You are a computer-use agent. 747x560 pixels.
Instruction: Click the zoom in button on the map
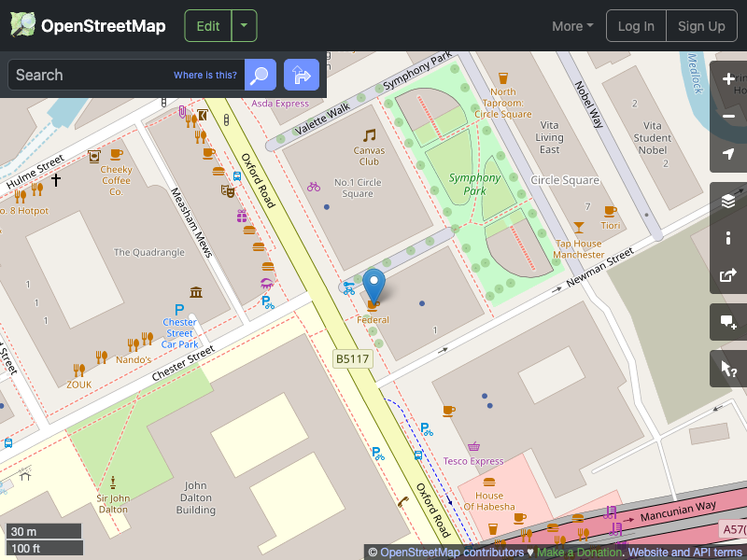(728, 79)
